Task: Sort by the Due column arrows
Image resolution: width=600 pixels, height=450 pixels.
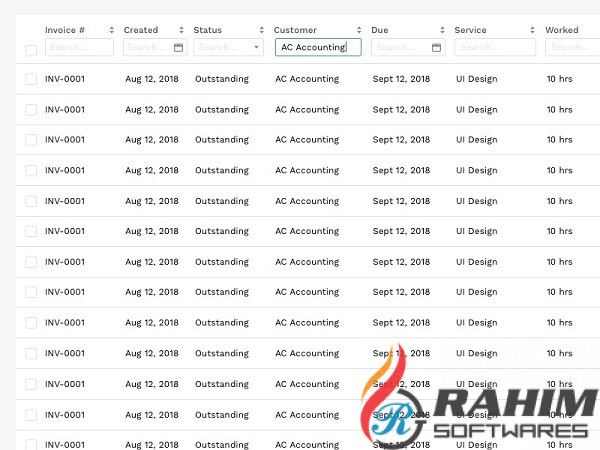Action: click(x=442, y=30)
